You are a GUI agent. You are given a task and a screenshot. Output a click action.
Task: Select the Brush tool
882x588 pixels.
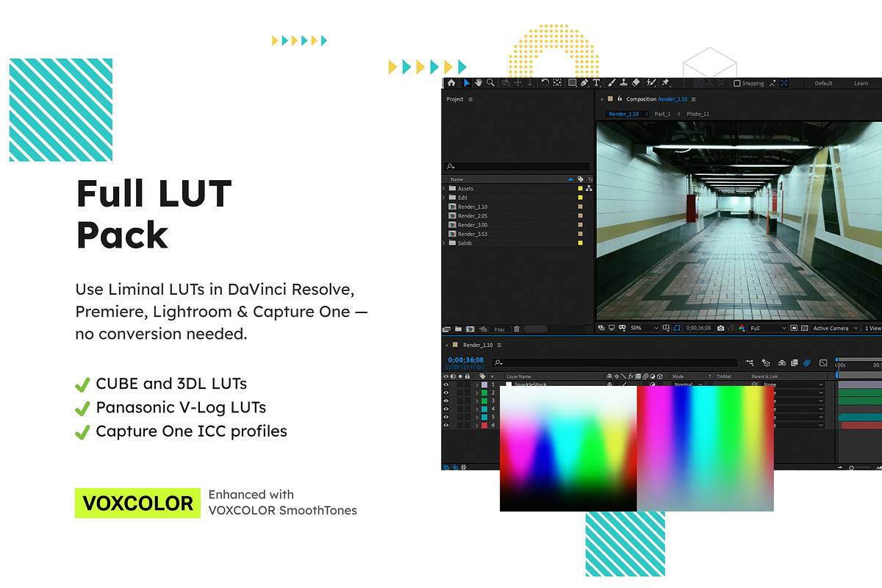pyautogui.click(x=612, y=82)
